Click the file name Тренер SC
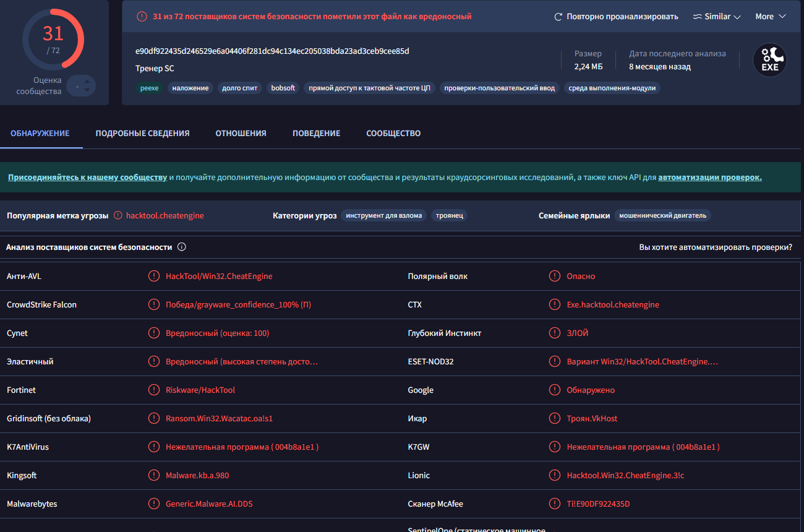 155,68
